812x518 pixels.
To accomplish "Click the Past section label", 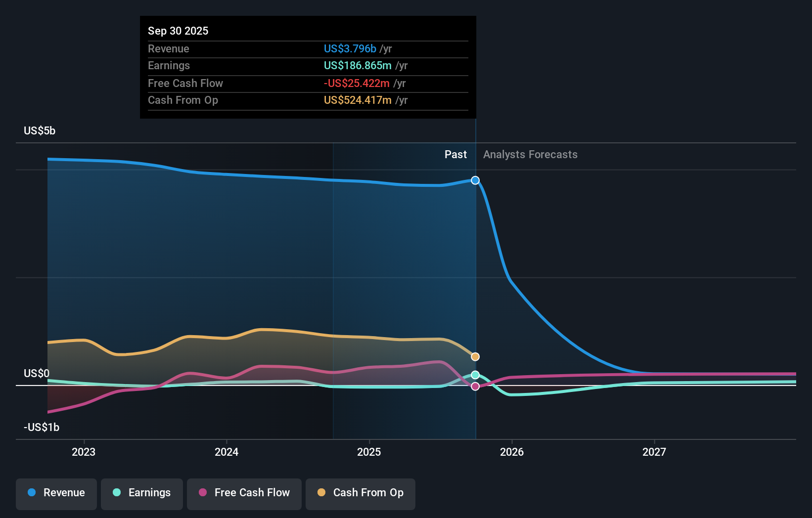I will point(455,155).
